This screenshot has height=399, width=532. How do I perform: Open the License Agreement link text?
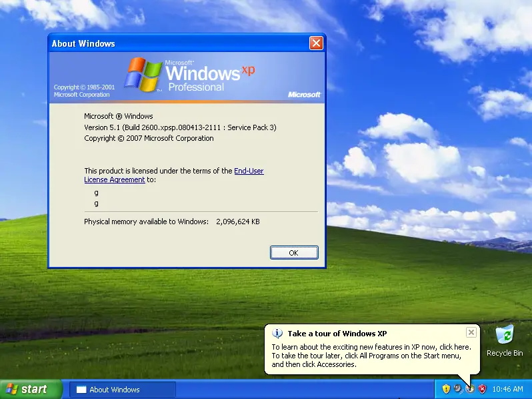pyautogui.click(x=115, y=179)
